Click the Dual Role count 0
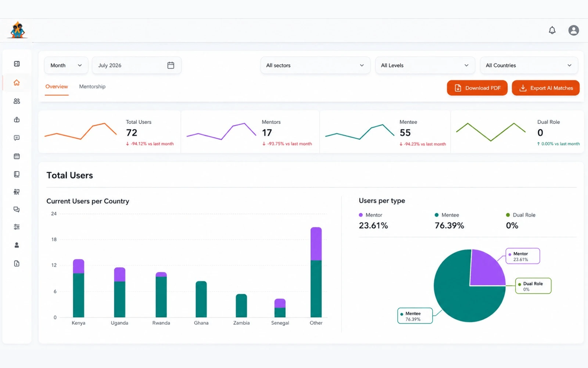 540,133
